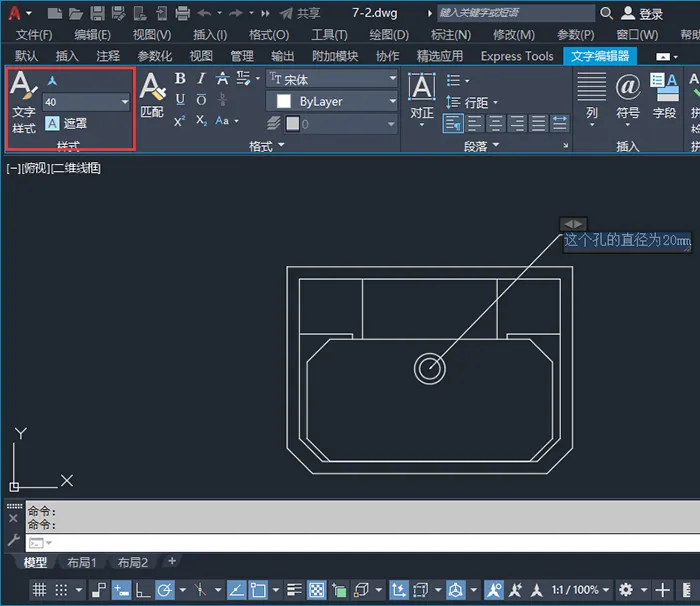Click the Plot printer icon
Viewport: 700px width, 606px height.
(x=183, y=13)
